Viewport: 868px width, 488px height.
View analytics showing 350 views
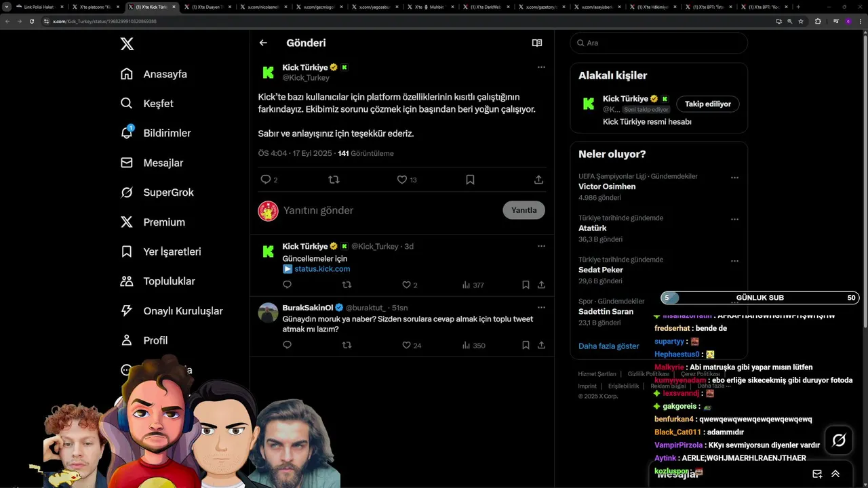473,345
